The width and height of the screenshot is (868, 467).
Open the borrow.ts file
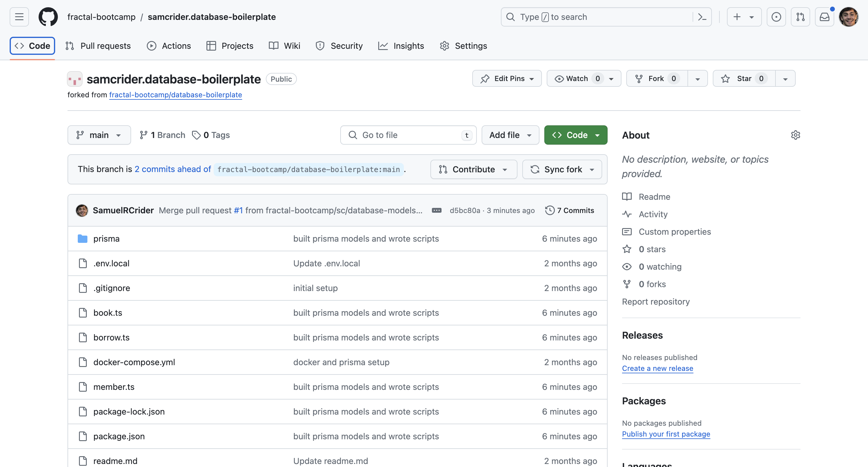point(112,338)
